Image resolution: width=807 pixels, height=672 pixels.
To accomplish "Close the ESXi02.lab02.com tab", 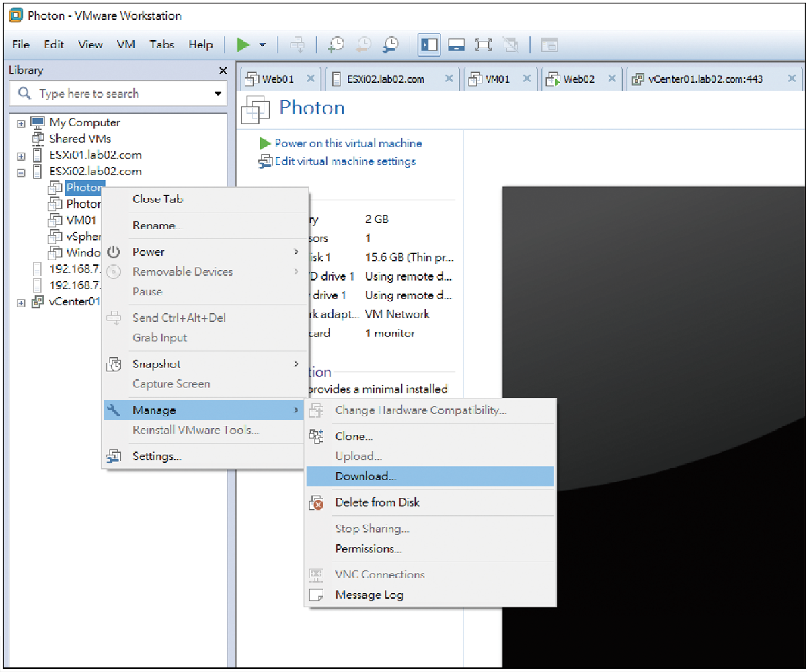I will tap(449, 79).
